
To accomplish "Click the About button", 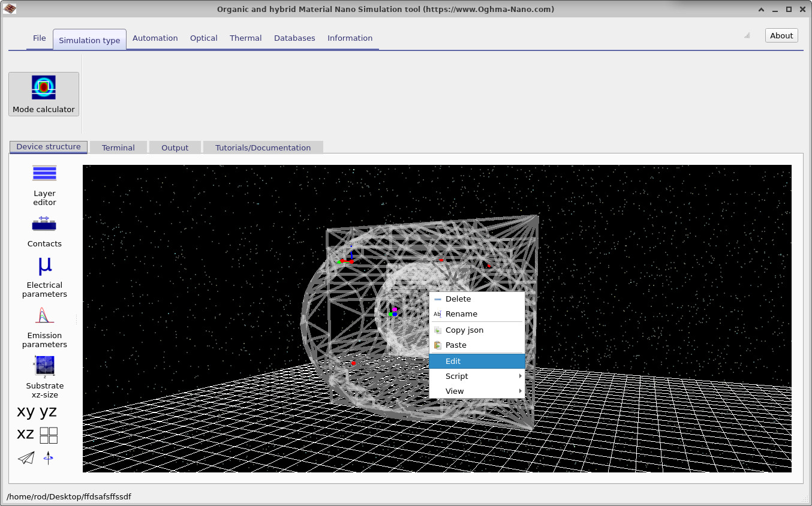I will 781,35.
